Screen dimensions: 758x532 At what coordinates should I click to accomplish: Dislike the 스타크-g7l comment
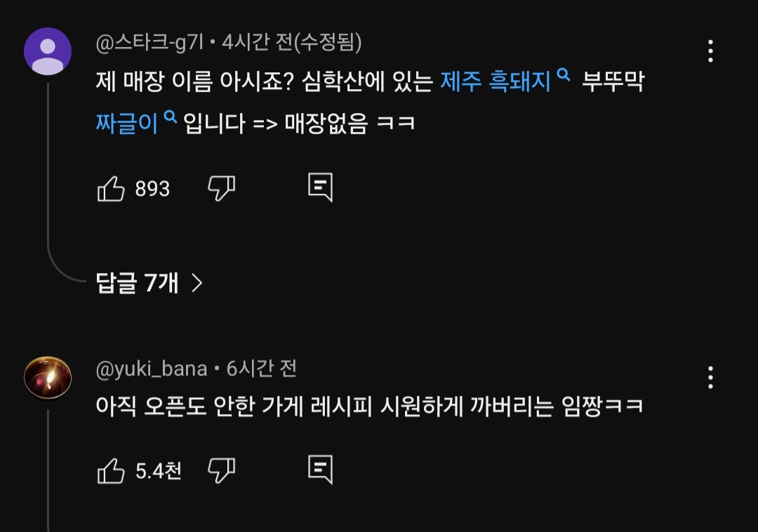click(x=221, y=188)
